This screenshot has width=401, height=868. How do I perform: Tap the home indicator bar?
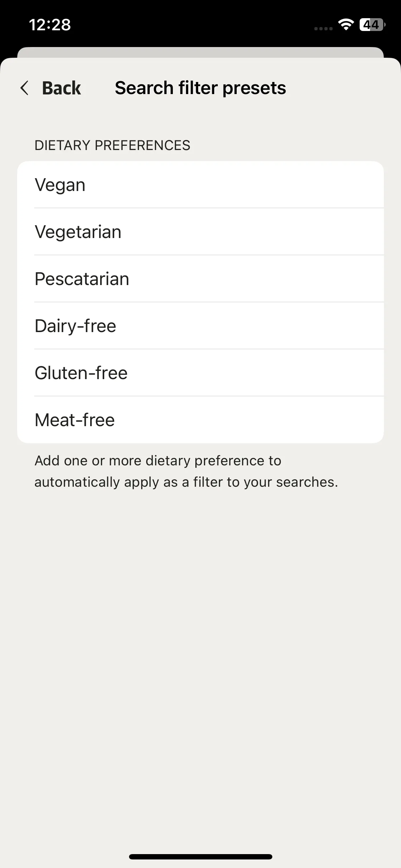coord(201,857)
